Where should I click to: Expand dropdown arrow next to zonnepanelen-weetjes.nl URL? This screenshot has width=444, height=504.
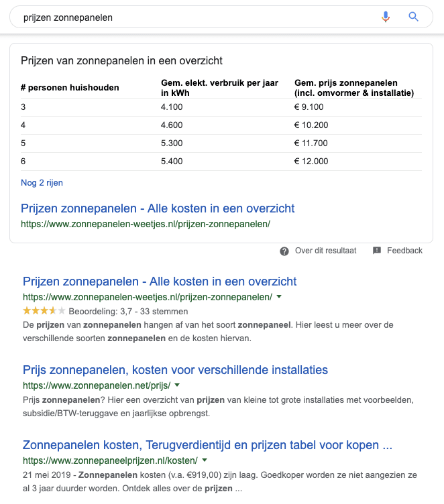pyautogui.click(x=279, y=296)
